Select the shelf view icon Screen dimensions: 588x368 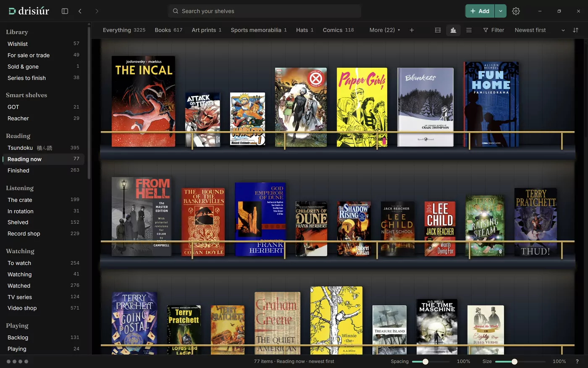click(453, 30)
